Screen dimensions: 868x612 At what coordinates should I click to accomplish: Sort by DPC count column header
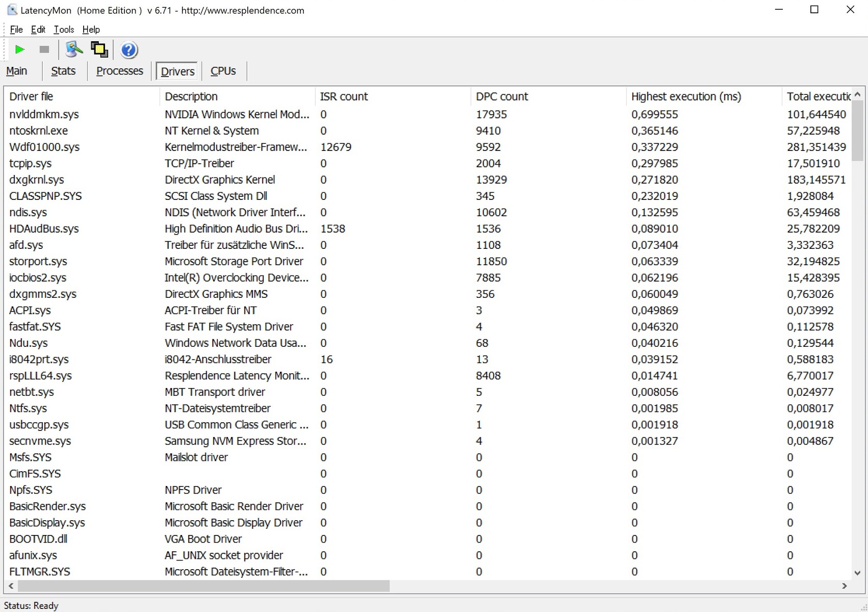(x=549, y=96)
